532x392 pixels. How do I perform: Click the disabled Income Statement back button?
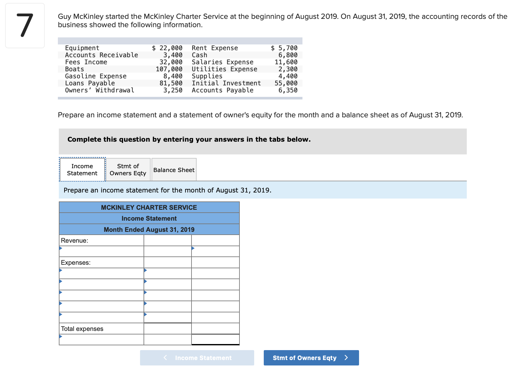[x=197, y=358]
